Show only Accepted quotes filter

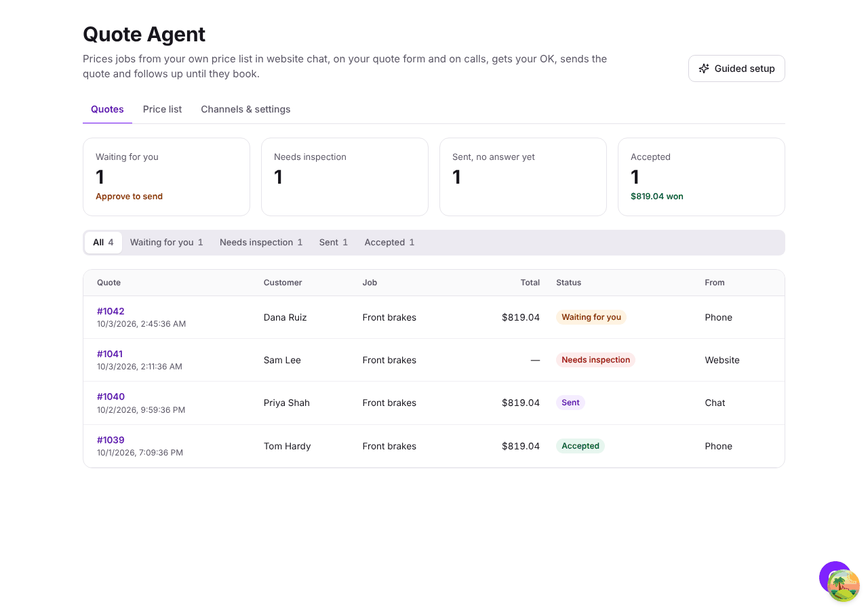tap(389, 243)
